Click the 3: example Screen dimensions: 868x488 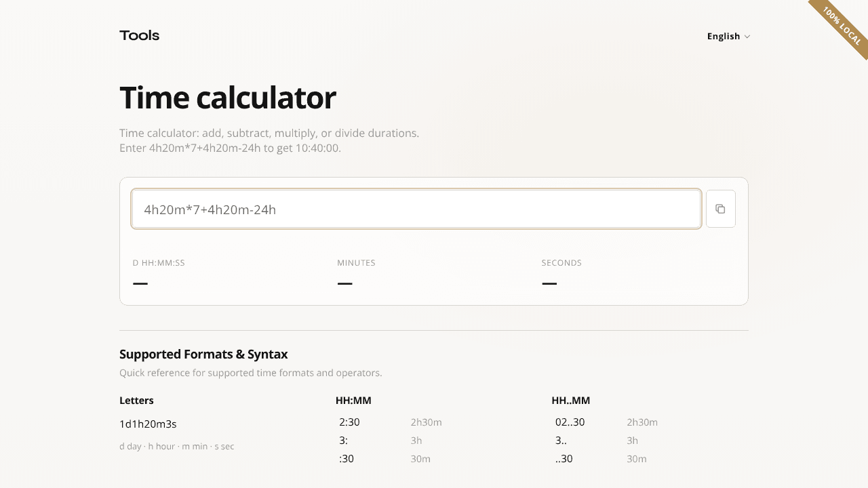point(343,441)
